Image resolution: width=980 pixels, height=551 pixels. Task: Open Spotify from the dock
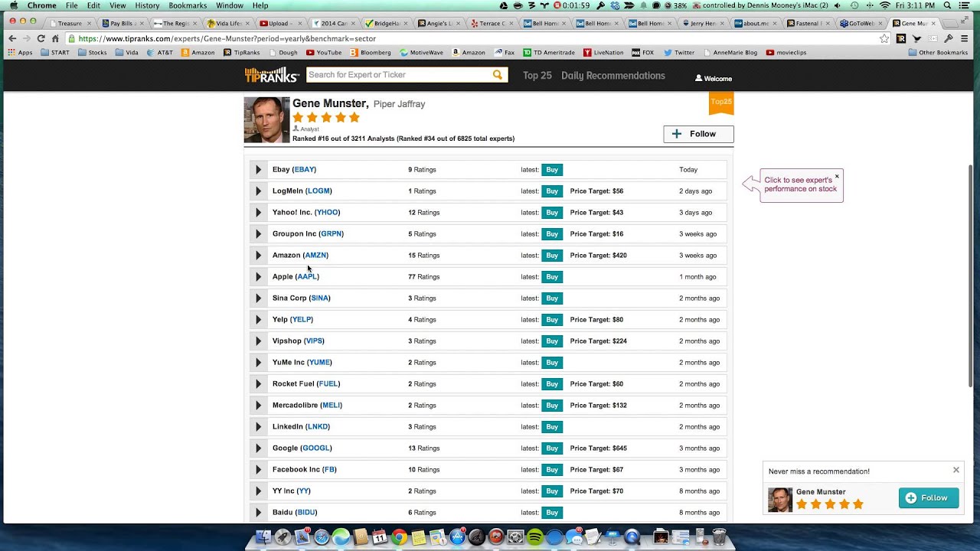(535, 537)
